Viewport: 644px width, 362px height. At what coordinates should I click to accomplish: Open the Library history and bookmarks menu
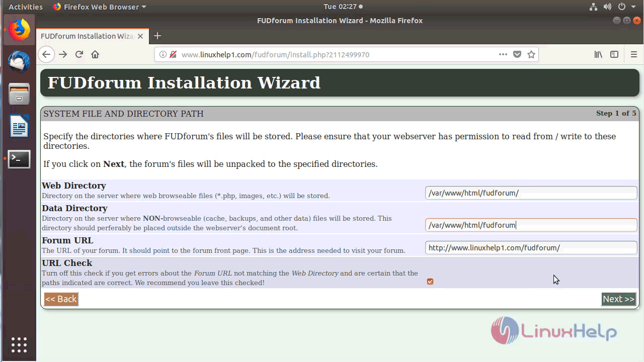[598, 54]
